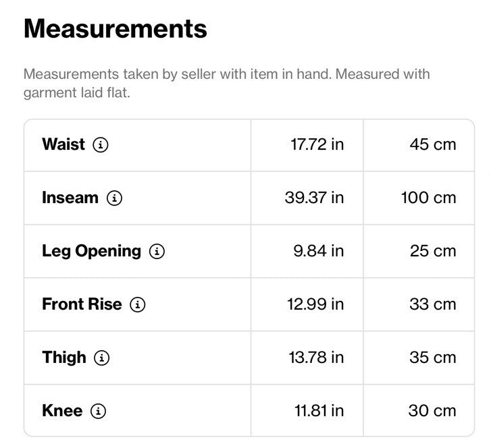Open the Thigh info icon
491x448 pixels.
click(x=102, y=358)
